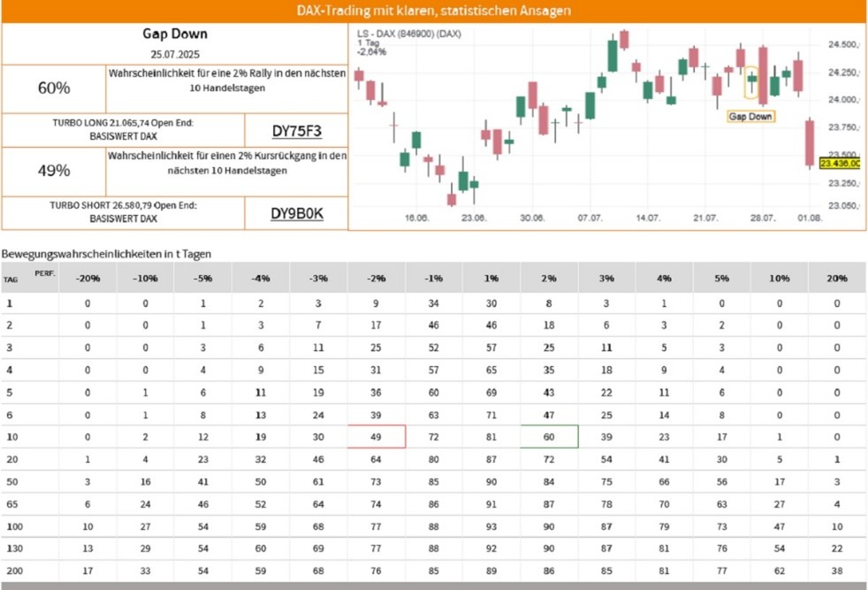Click the "23.06." date on the chart axis
868x590 pixels.
tap(474, 218)
